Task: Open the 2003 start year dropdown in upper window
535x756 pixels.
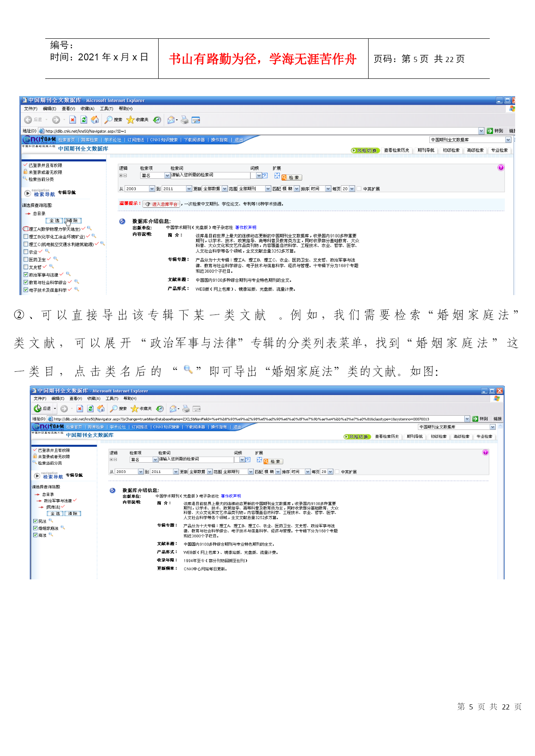Action: (x=152, y=189)
